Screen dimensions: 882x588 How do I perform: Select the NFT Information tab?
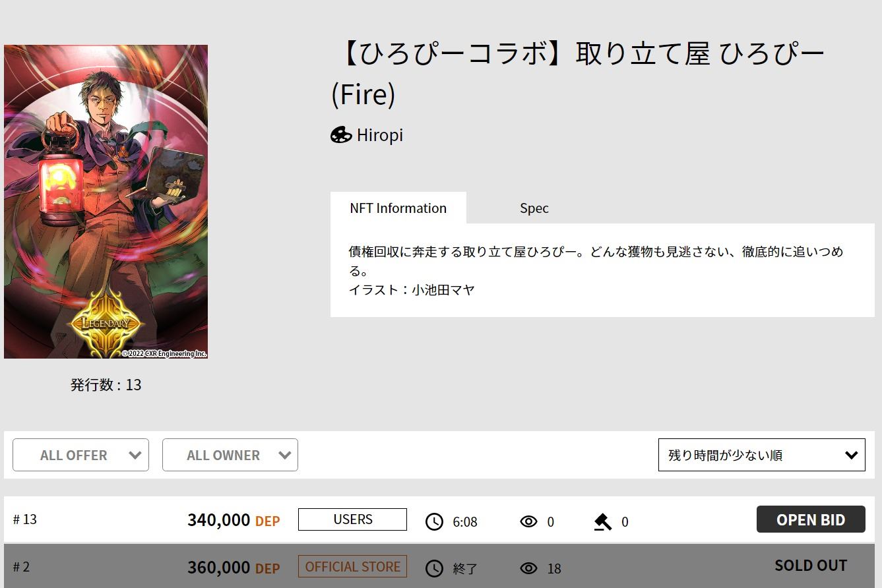coord(398,208)
